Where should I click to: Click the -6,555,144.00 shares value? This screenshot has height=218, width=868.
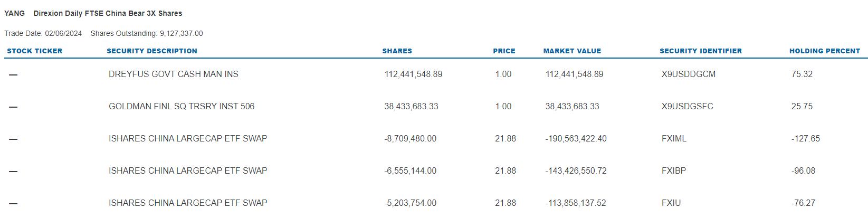tap(410, 171)
